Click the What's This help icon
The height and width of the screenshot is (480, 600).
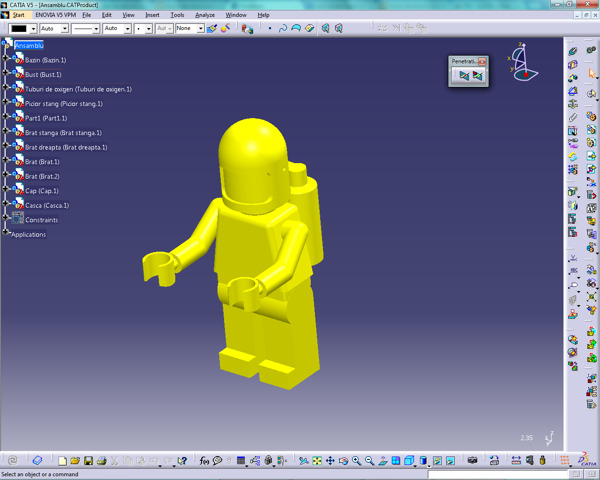182,460
